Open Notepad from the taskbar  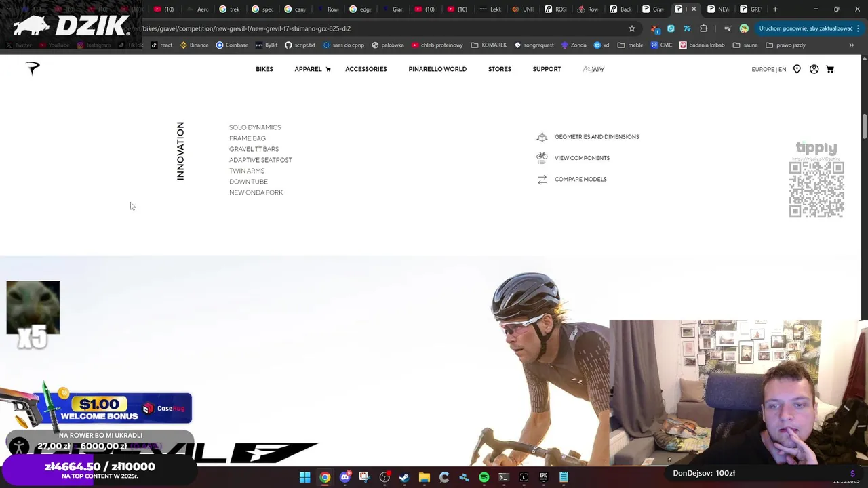pyautogui.click(x=564, y=477)
